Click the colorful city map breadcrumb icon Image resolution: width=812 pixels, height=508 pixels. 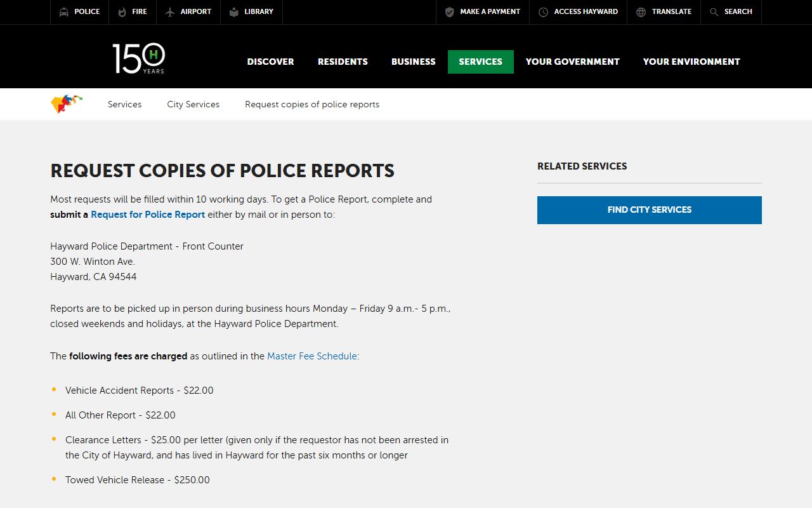[x=67, y=104]
